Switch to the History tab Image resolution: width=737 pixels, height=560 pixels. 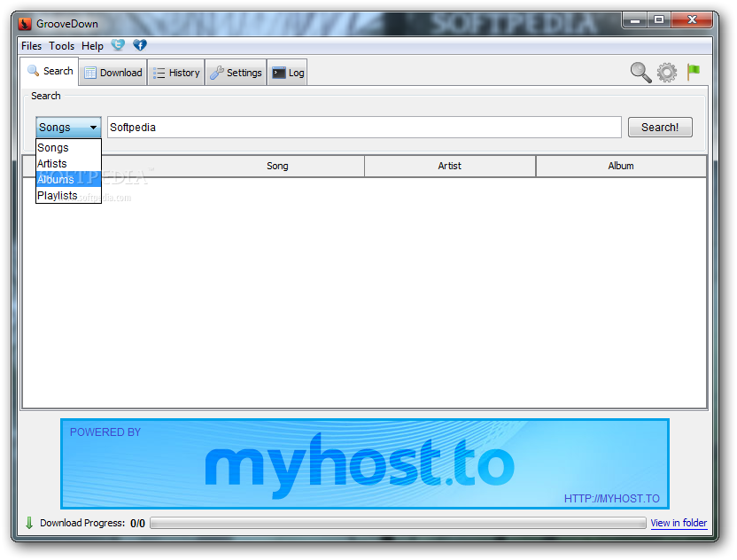[176, 73]
